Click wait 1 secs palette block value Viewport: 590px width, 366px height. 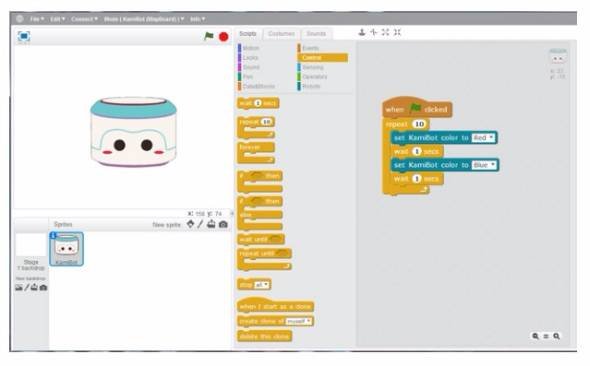[258, 103]
